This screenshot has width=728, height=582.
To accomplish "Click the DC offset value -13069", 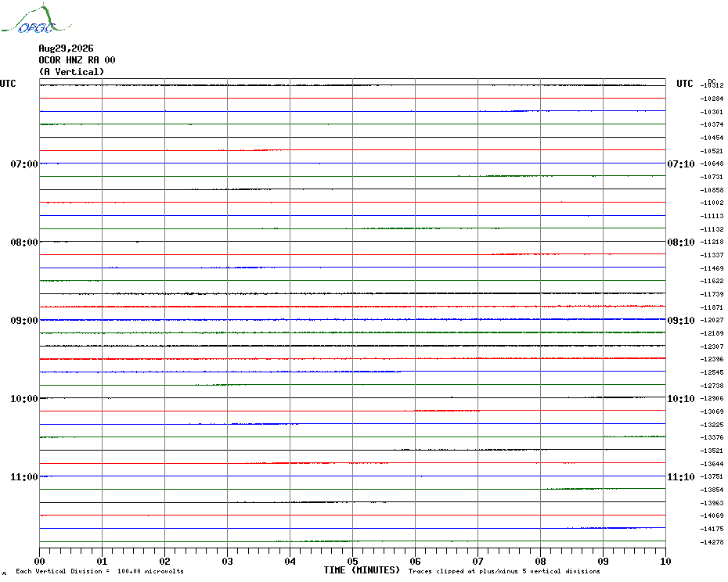I will [x=712, y=411].
